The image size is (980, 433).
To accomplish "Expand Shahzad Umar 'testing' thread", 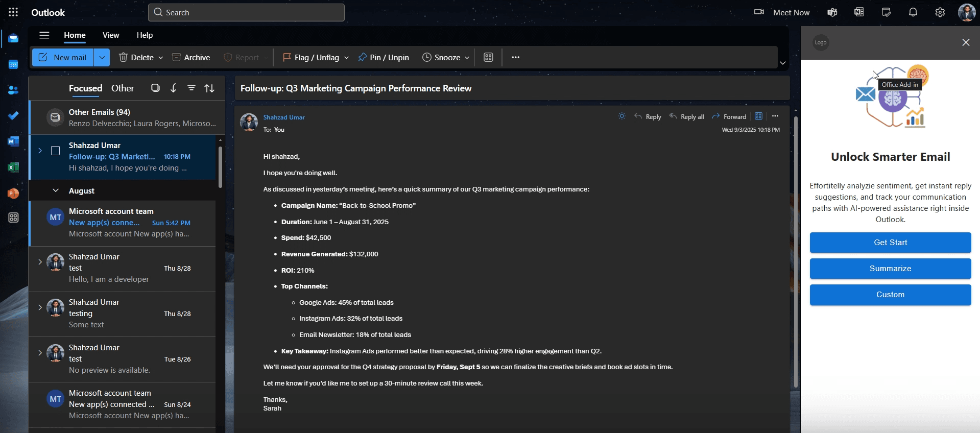I will tap(40, 307).
